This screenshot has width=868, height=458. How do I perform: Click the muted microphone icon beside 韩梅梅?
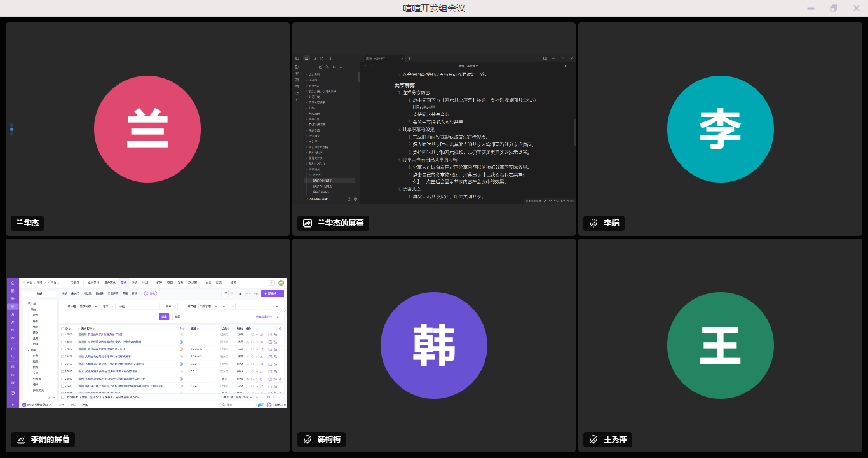307,439
